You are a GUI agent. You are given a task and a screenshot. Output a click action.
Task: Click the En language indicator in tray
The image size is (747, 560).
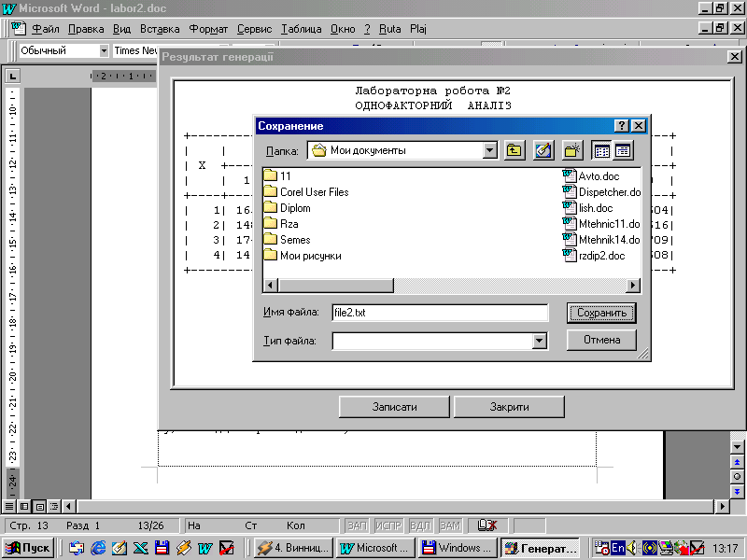pos(618,548)
